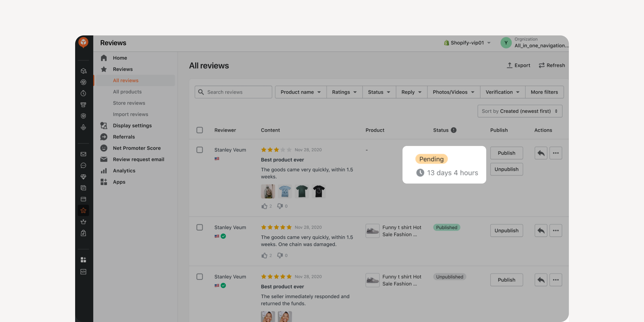Check the box for the pending review row
Viewport: 644px width, 322px height.
click(x=199, y=150)
